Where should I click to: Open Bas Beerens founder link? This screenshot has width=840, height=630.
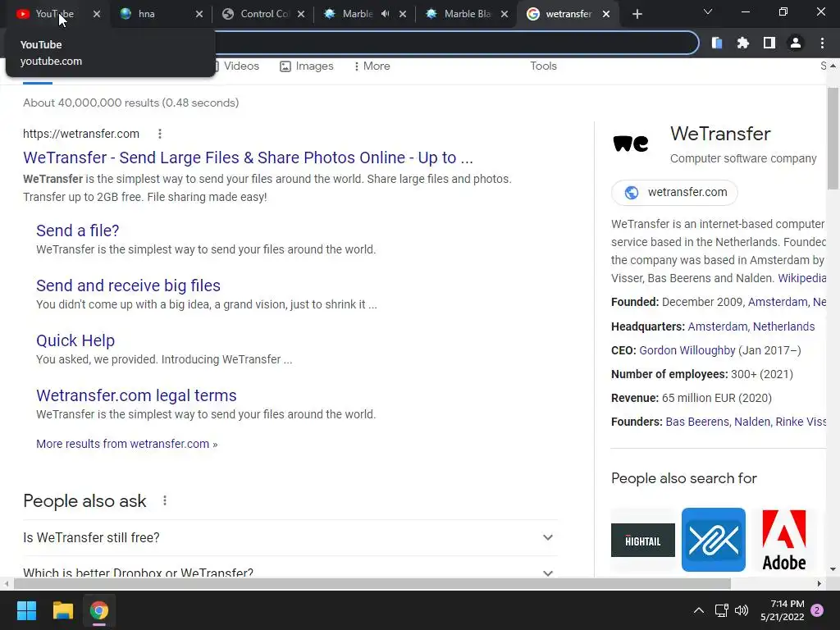(x=697, y=422)
